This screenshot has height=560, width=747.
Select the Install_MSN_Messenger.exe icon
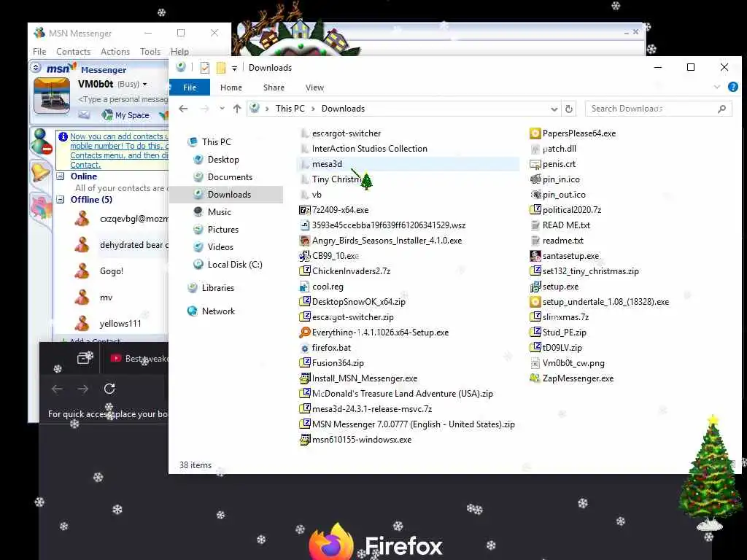pyautogui.click(x=304, y=378)
